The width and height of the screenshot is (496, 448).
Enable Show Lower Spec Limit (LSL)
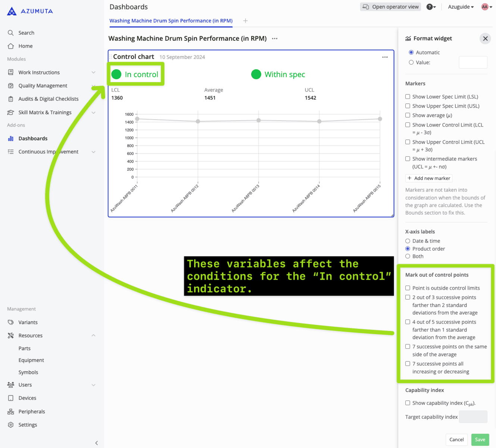coord(408,97)
